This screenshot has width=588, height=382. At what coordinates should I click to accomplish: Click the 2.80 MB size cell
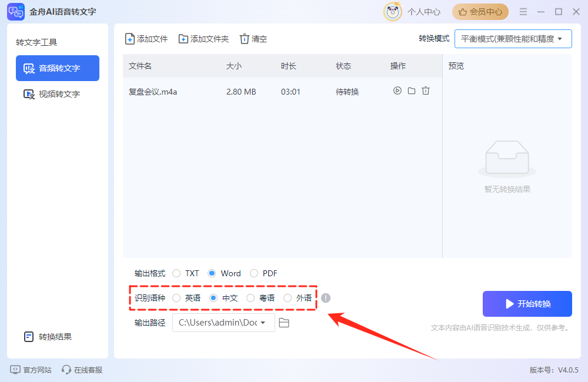click(x=241, y=92)
